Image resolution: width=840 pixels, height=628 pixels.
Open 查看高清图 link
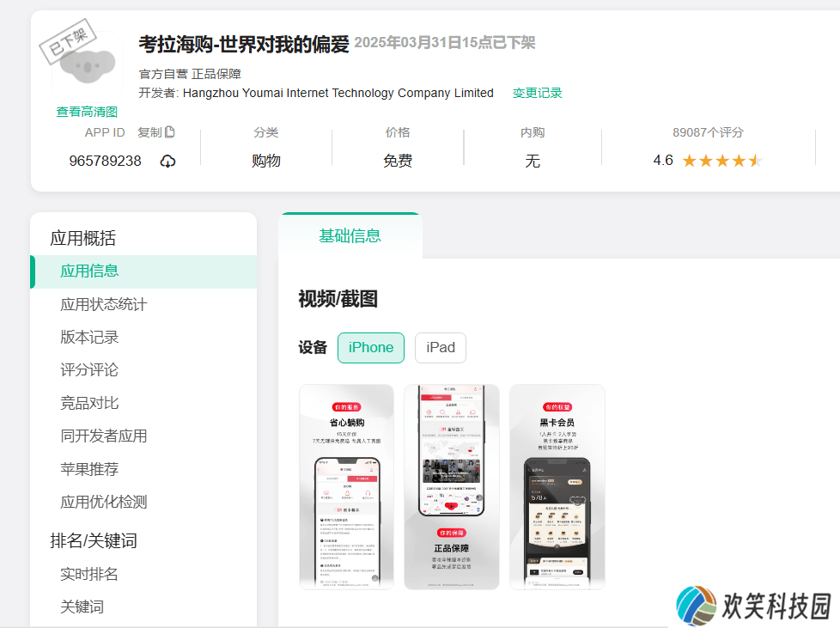pos(87,112)
